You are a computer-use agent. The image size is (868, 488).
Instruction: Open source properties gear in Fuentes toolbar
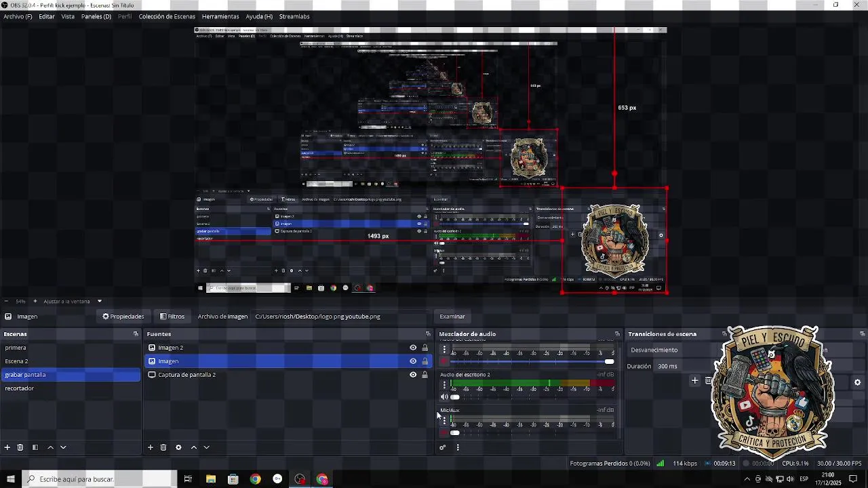[x=178, y=447]
